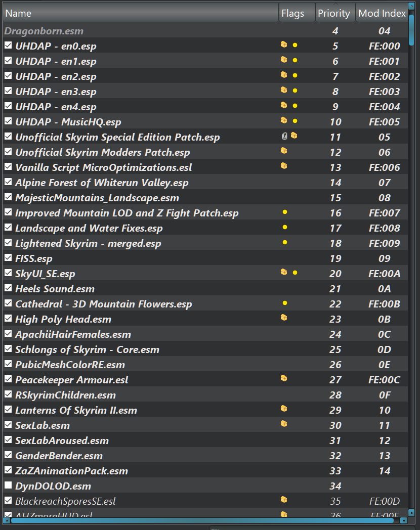The height and width of the screenshot is (530, 420).
Task: Select PubicMeshColorRE.esm row
Action: coord(205,364)
